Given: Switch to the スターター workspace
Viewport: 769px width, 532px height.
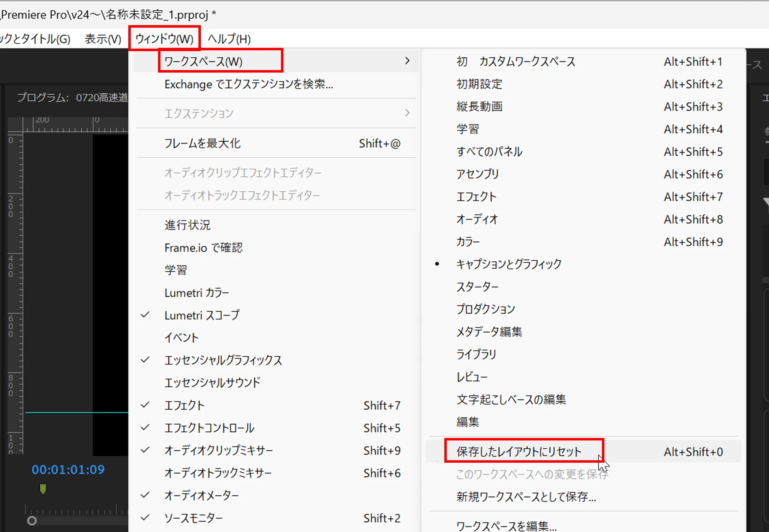Looking at the screenshot, I should click(583, 287).
